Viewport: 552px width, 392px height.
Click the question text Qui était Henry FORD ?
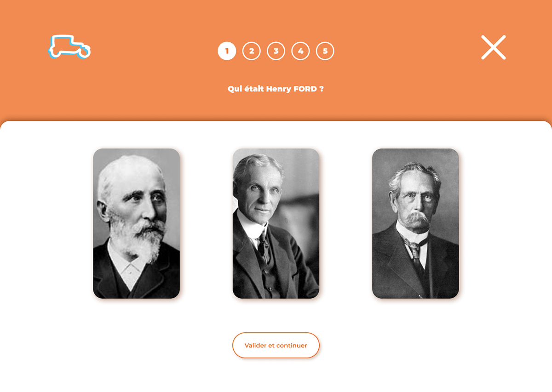coord(276,89)
